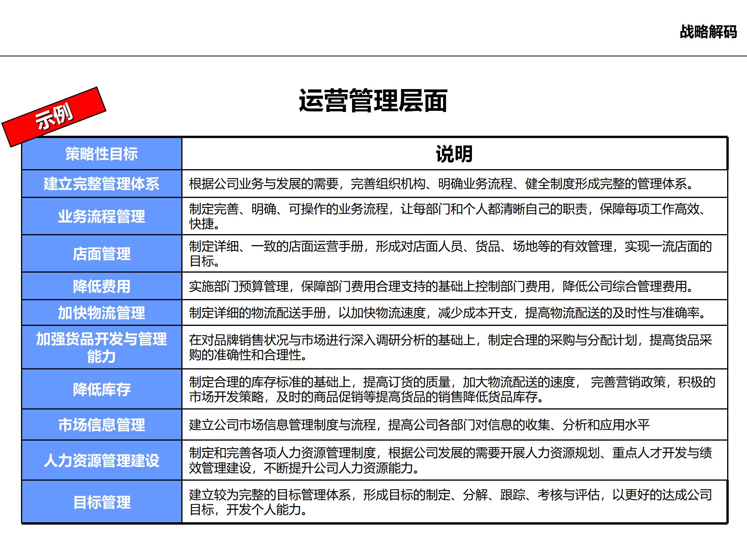Select the 策略性目标 header cell
This screenshot has height=560, width=747.
tap(102, 154)
